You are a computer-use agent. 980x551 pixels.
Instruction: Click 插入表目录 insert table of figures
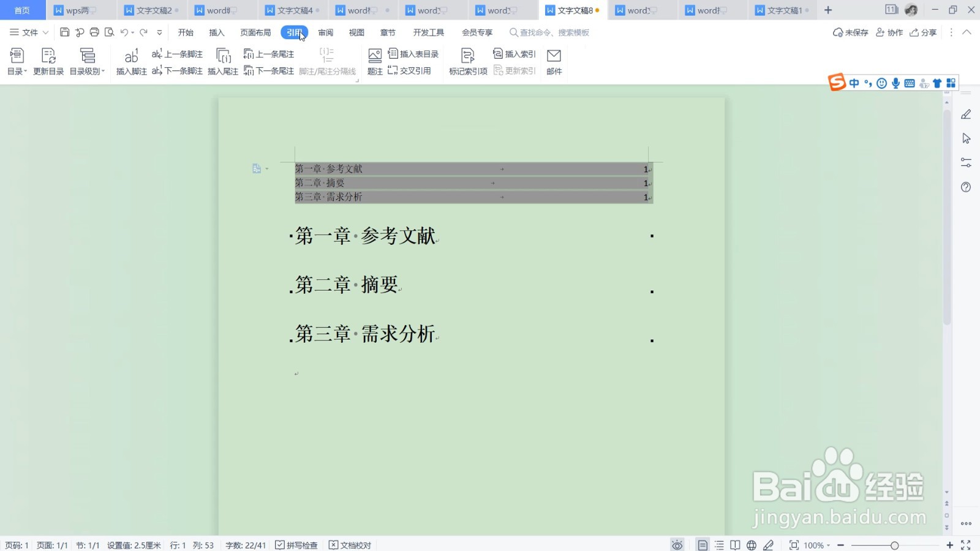pyautogui.click(x=413, y=54)
